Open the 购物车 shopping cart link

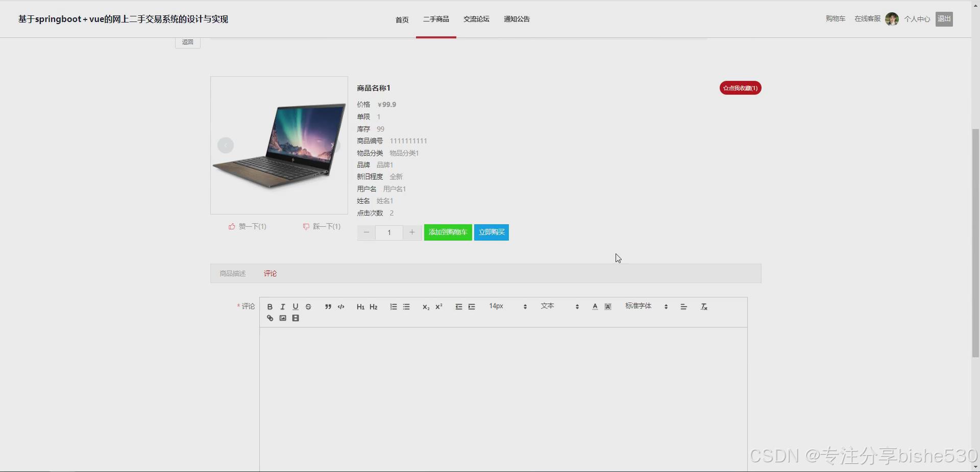(836, 19)
